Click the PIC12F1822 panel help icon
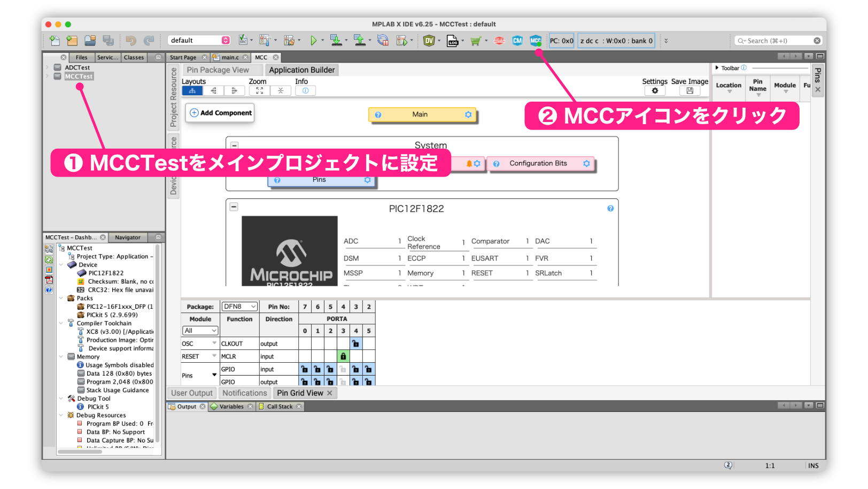868x489 pixels. 610,209
